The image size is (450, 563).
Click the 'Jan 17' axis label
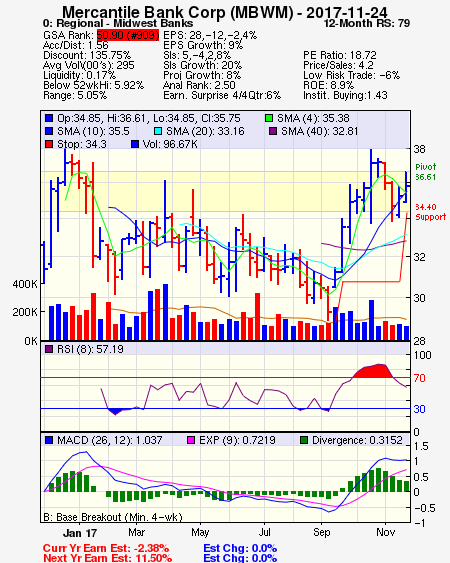click(x=80, y=533)
